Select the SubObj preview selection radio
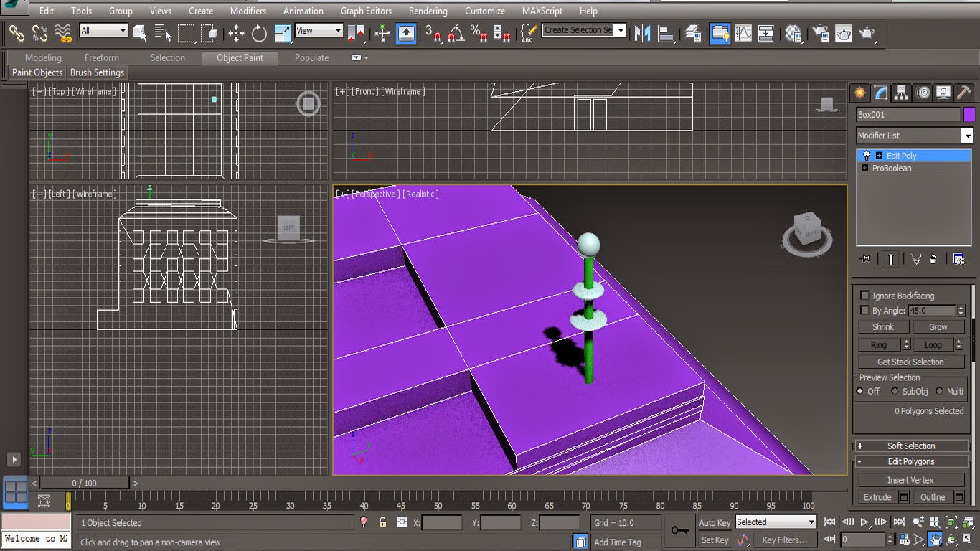 (895, 391)
